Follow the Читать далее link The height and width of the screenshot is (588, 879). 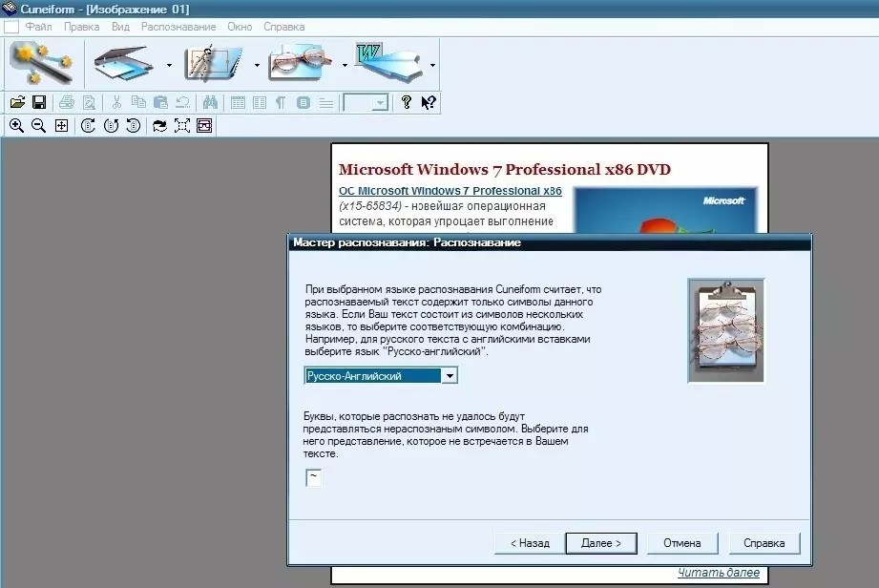pyautogui.click(x=718, y=573)
